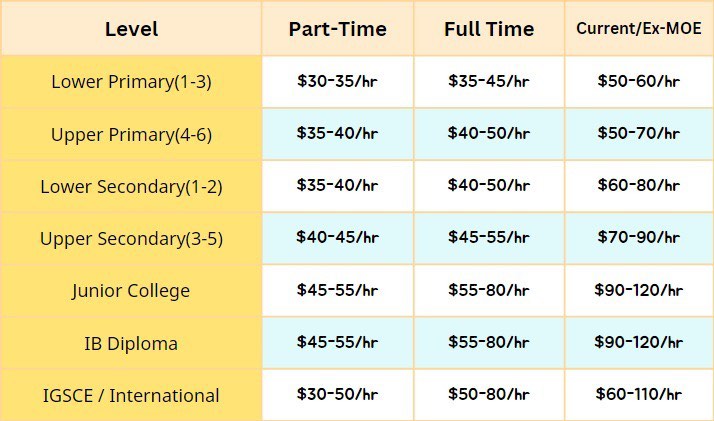Click the Upper Primary(4-6) row label

131,133
